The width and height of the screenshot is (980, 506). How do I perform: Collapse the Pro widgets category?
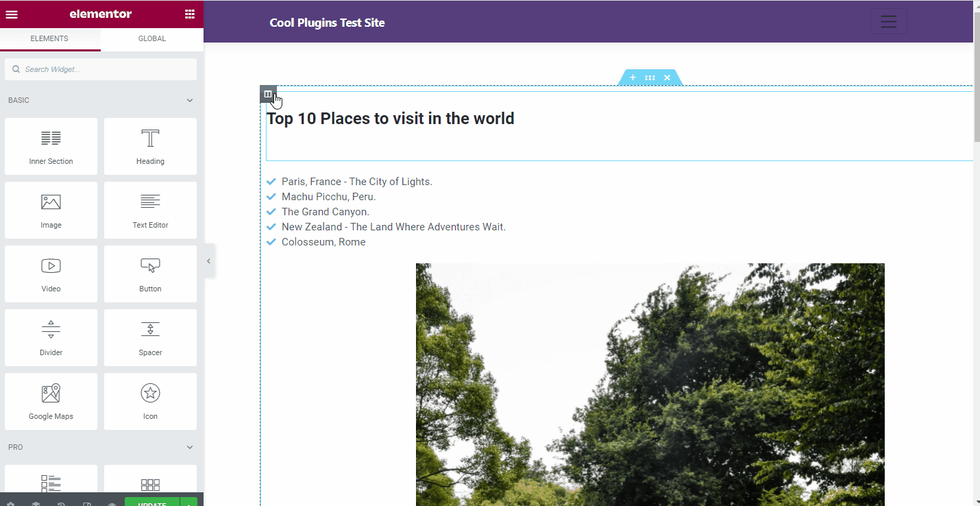(x=190, y=447)
